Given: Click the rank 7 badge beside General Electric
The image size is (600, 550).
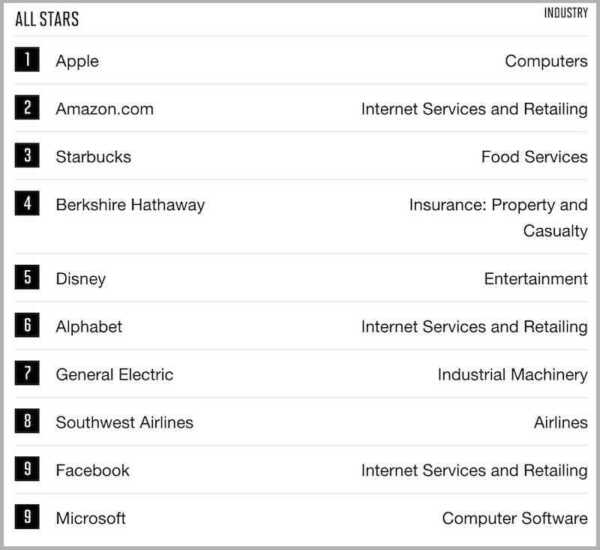Looking at the screenshot, I should 27,374.
